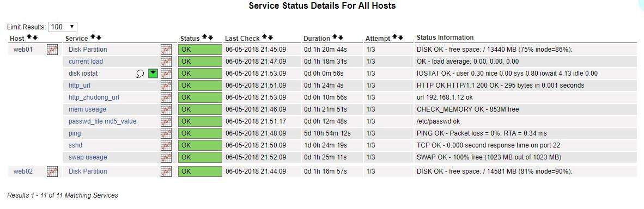Click the green downtime icon for disk iostat
Viewport: 644px width, 209px height.
pyautogui.click(x=153, y=73)
